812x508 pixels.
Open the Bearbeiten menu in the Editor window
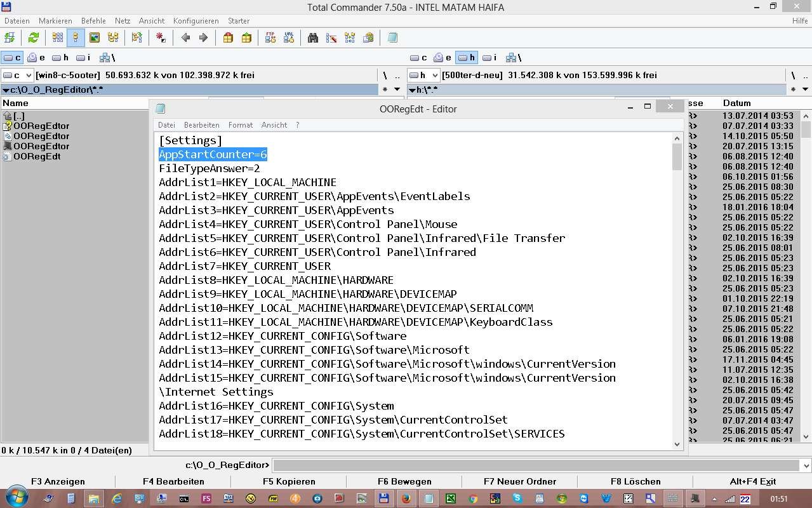[202, 125]
